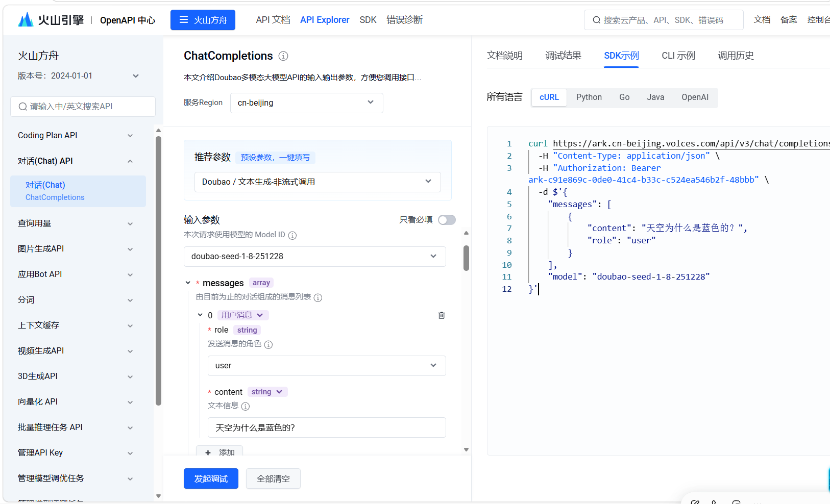Click the plus icon beside 添加

click(208, 452)
